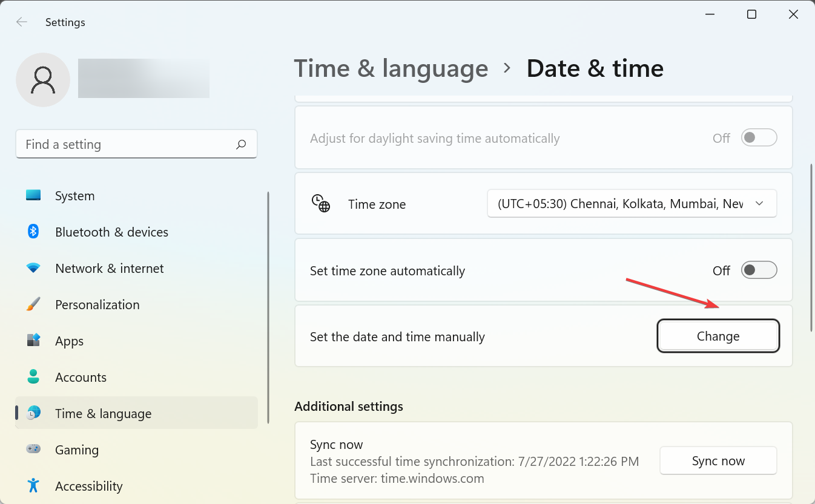Click the Accessibility figure icon
815x504 pixels.
click(x=33, y=486)
